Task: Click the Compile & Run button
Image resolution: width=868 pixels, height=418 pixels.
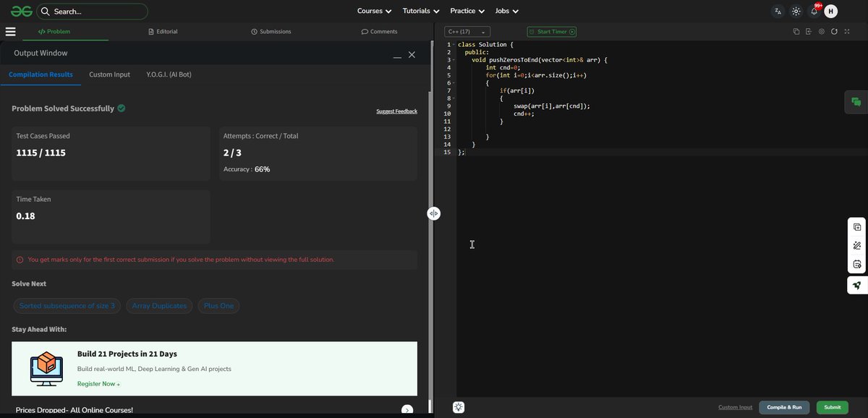Action: coord(784,407)
